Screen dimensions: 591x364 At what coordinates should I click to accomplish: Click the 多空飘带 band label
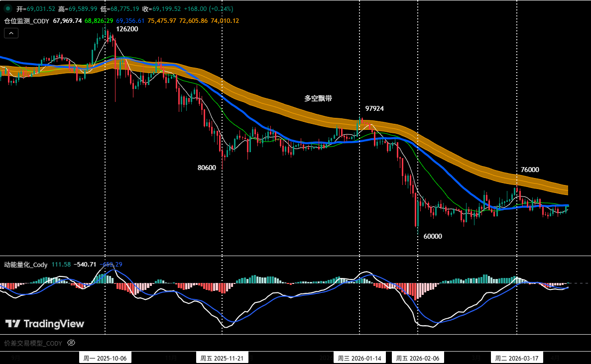(x=317, y=98)
